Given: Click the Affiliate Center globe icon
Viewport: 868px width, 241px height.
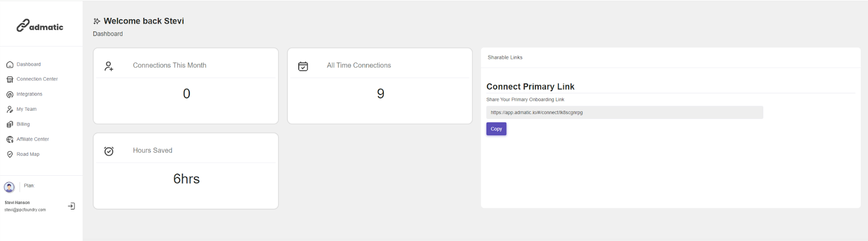Looking at the screenshot, I should 10,139.
